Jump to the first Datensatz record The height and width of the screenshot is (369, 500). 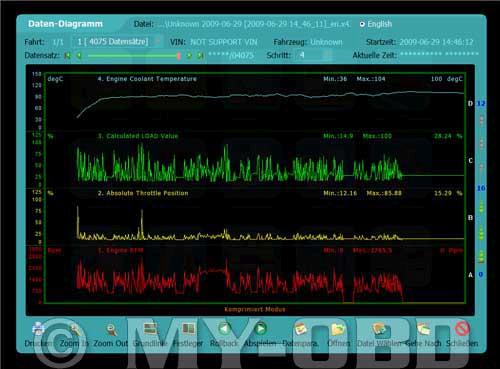(x=68, y=55)
